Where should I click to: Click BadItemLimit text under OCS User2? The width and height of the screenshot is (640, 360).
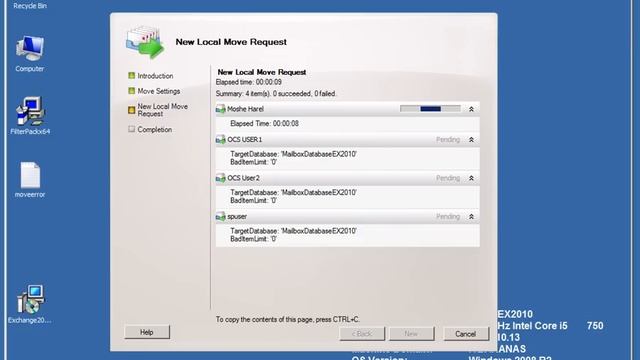click(x=253, y=200)
